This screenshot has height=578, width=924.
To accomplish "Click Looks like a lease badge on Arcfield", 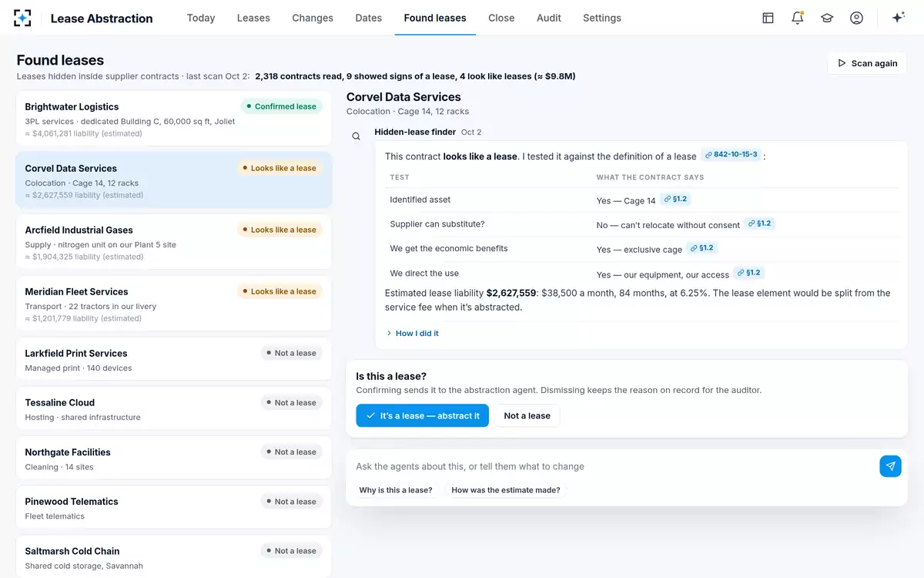I will click(x=279, y=230).
